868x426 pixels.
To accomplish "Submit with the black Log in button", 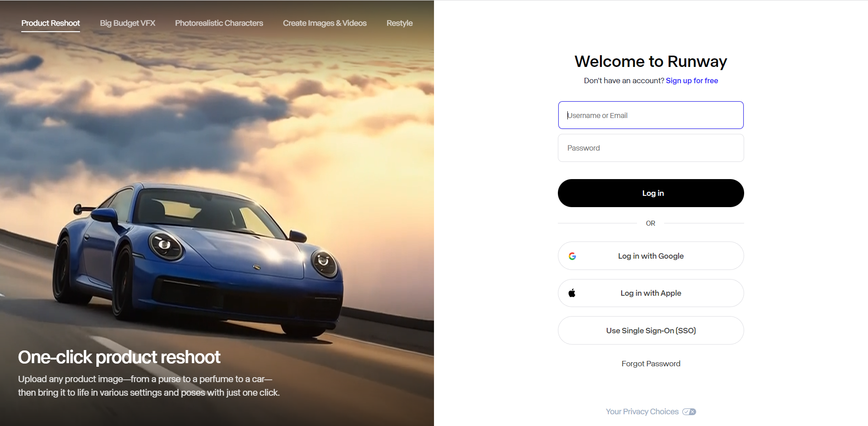I will coord(651,193).
